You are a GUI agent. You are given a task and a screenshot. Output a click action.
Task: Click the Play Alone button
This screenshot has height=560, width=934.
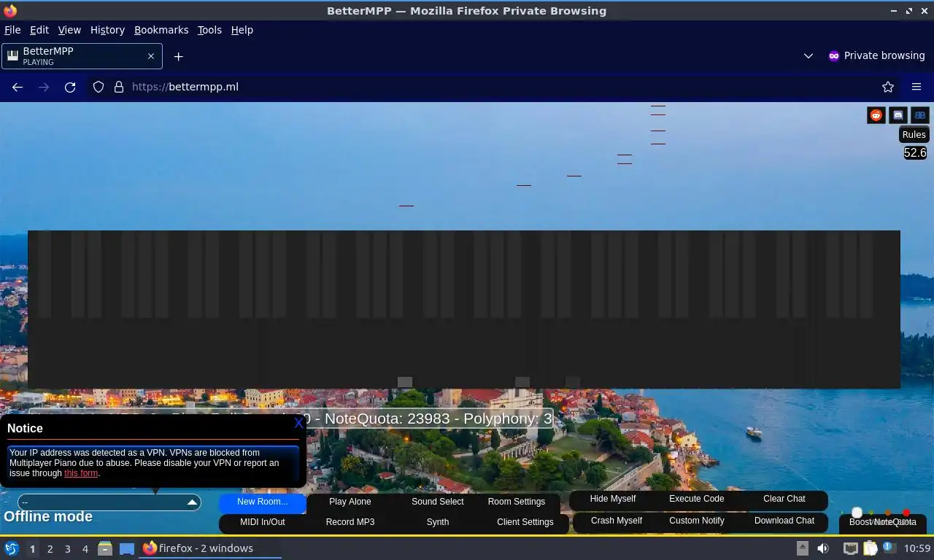point(350,502)
